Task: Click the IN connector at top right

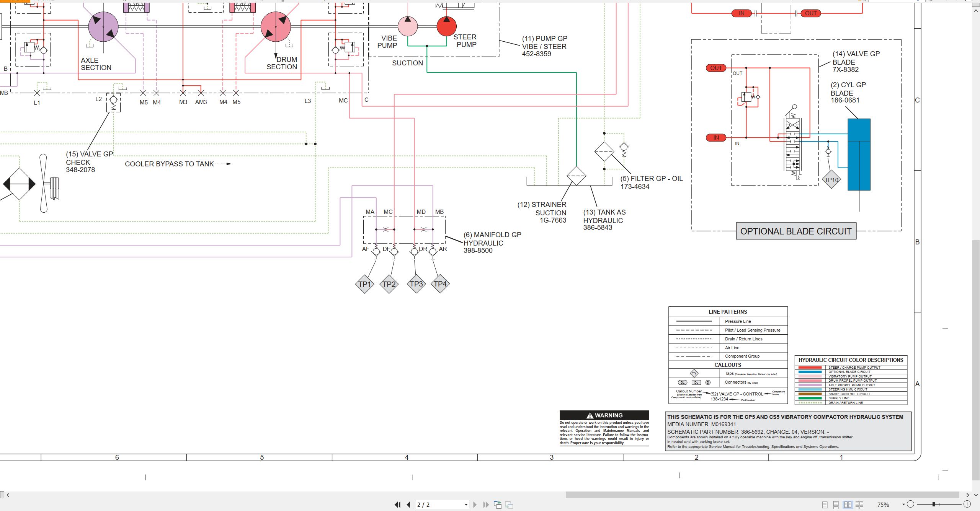Action: pyautogui.click(x=742, y=13)
